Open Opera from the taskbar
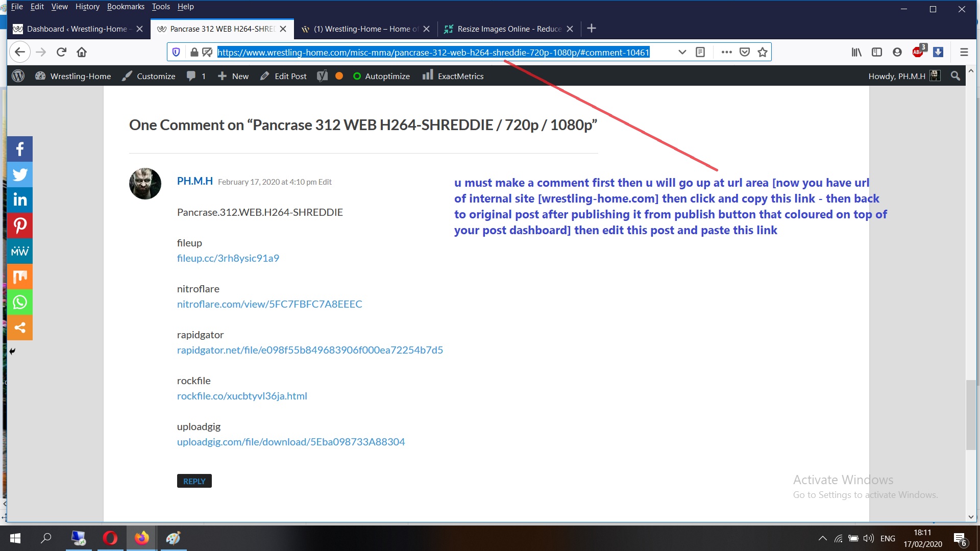The width and height of the screenshot is (980, 551). [x=110, y=538]
